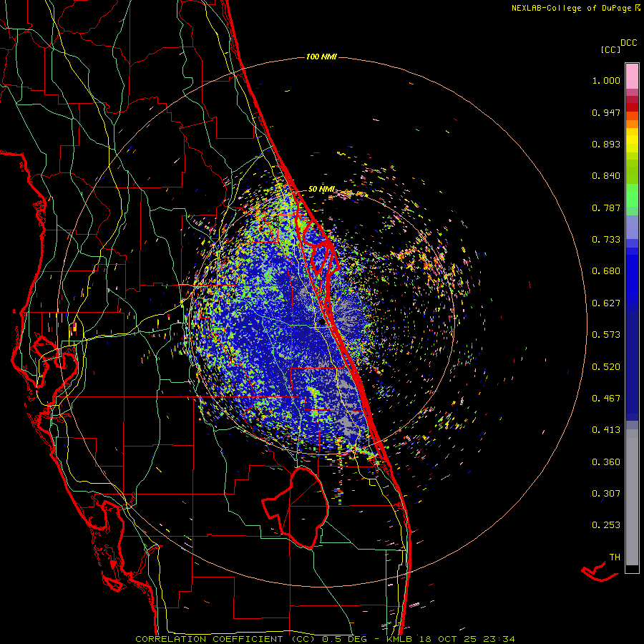
Task: Click the 23:34 timestamp in caption
Action: click(x=497, y=639)
